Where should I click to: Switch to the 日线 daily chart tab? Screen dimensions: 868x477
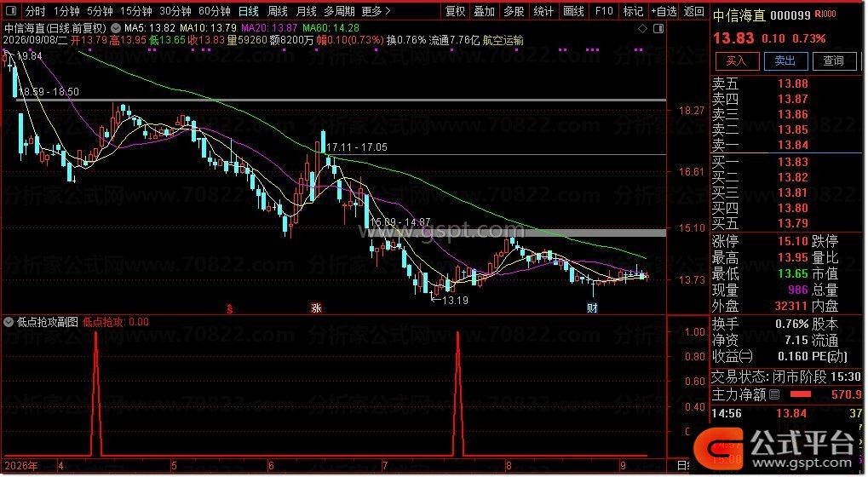(249, 10)
